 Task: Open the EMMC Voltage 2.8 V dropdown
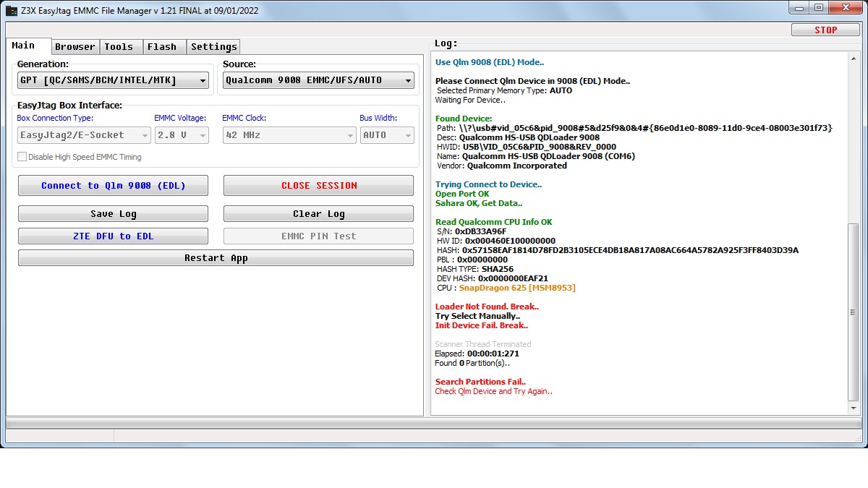(x=203, y=136)
